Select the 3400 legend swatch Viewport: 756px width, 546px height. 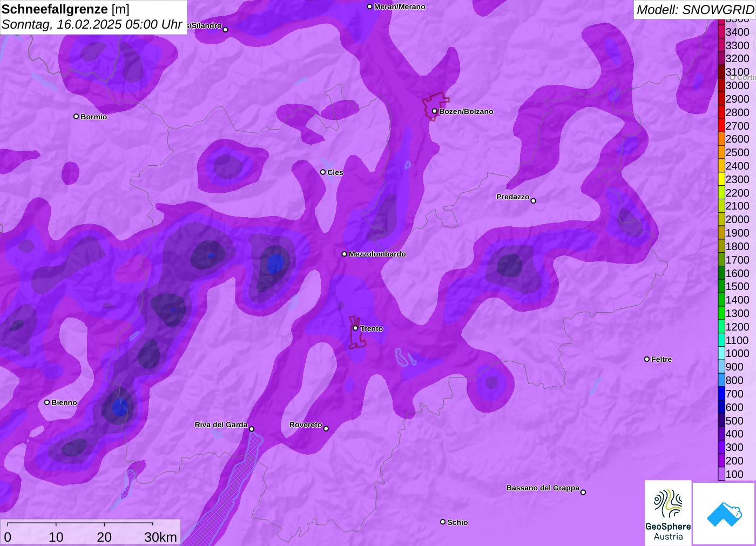click(721, 32)
